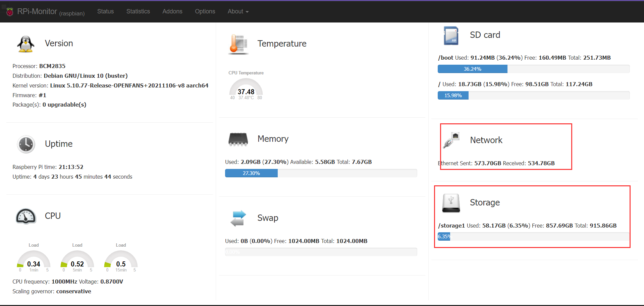
Task: Click the 1min load gauge showing 0.34
Action: click(34, 261)
